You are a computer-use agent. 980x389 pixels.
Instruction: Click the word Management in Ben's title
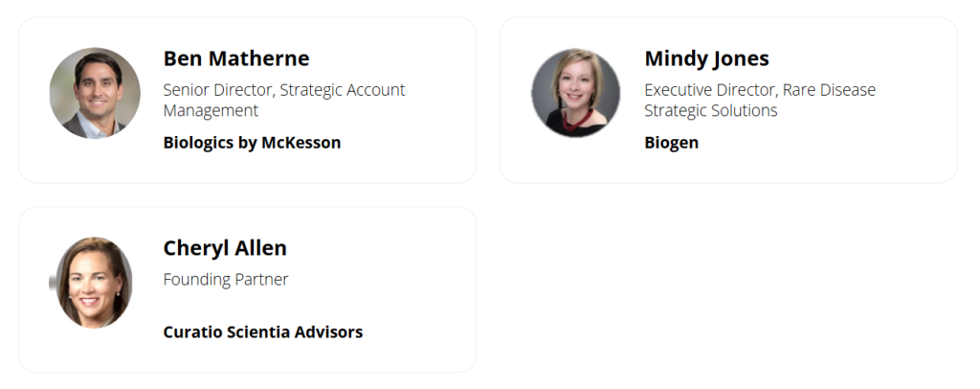coord(211,111)
